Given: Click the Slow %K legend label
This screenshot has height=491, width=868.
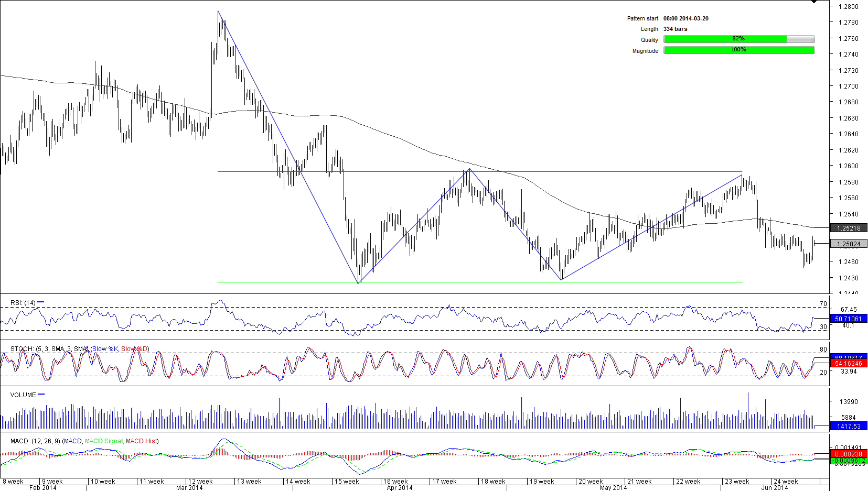Looking at the screenshot, I should pyautogui.click(x=105, y=349).
